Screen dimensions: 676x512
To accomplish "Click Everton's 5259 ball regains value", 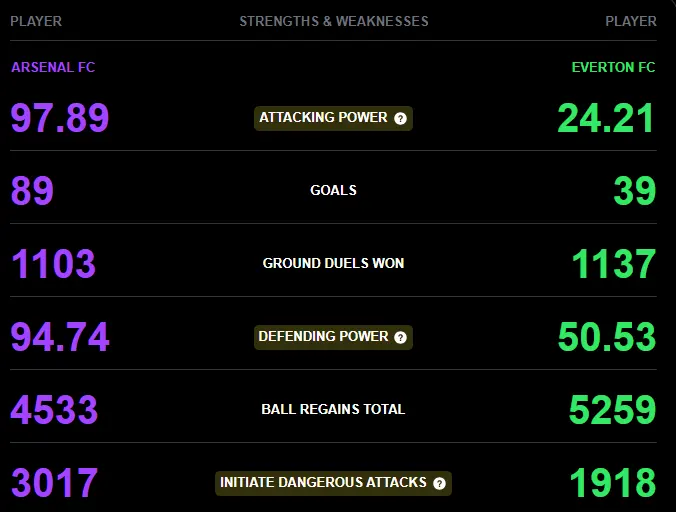I will (x=612, y=409).
